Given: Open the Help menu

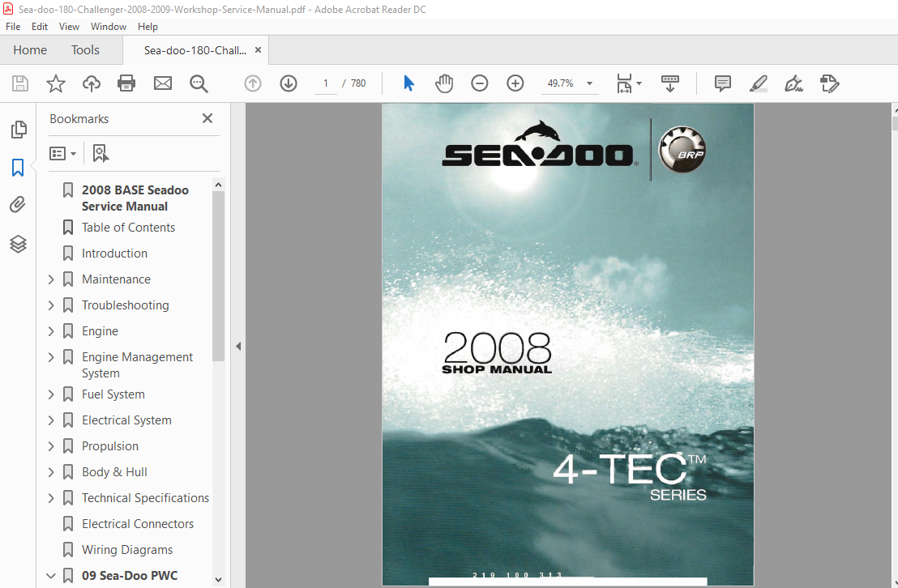Looking at the screenshot, I should coord(148,27).
